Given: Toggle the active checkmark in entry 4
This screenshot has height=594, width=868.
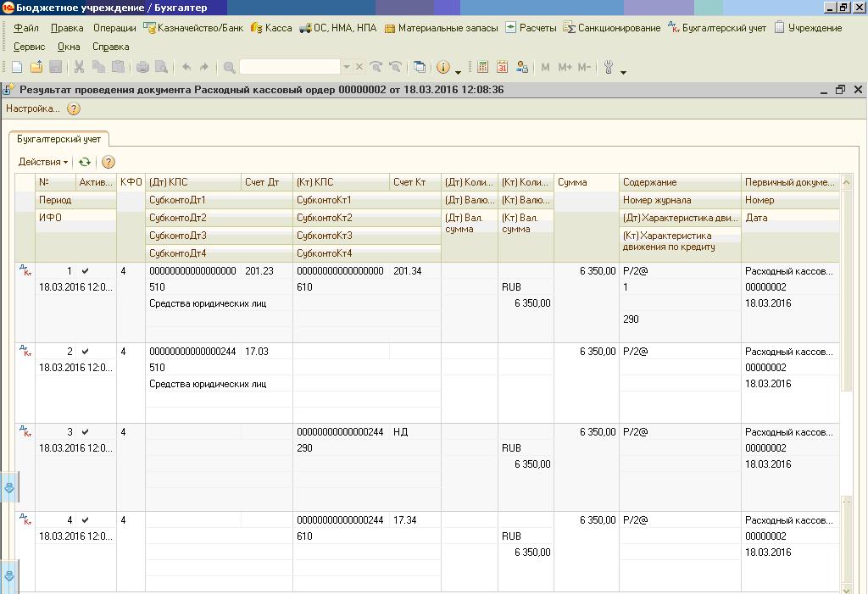Looking at the screenshot, I should click(x=86, y=520).
